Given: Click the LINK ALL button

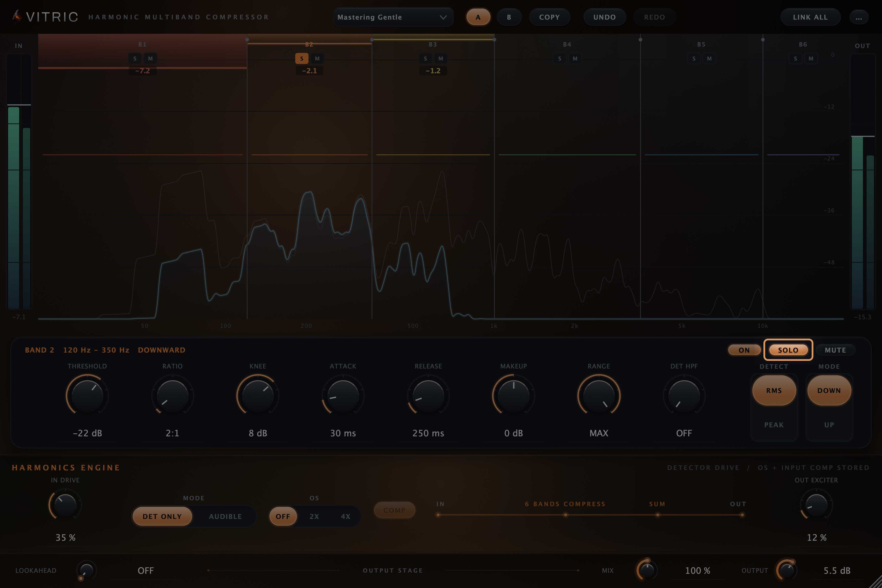Looking at the screenshot, I should click(810, 17).
